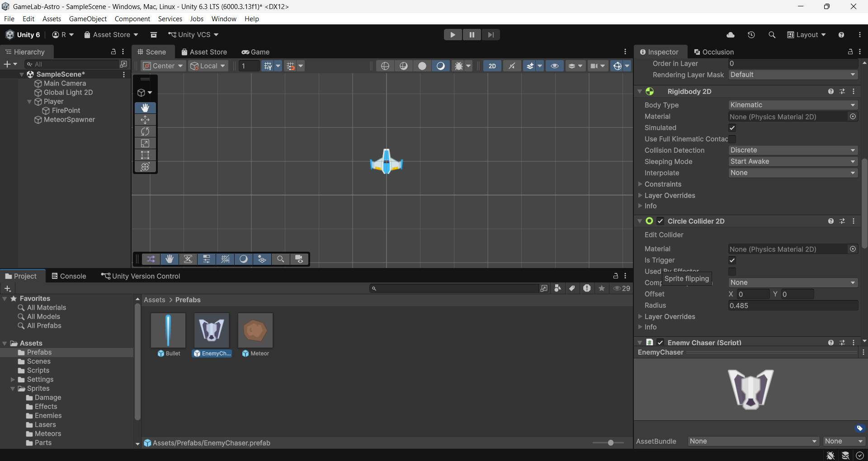Open the Interpolate dropdown

(x=793, y=173)
